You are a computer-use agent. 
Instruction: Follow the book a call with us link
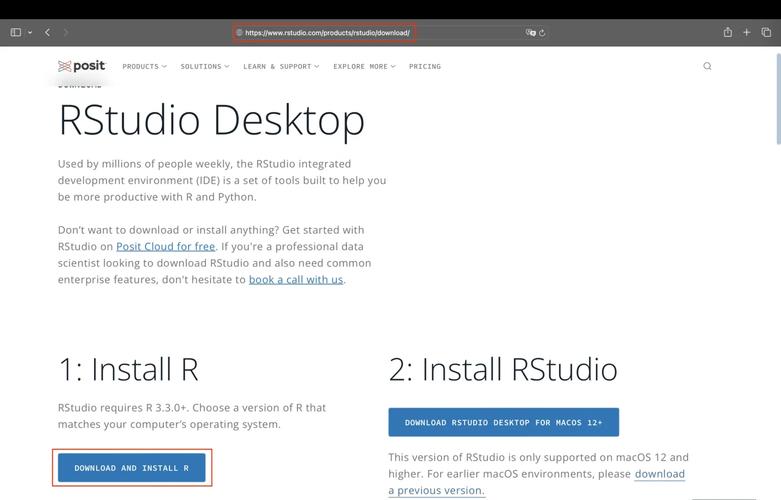coord(296,279)
